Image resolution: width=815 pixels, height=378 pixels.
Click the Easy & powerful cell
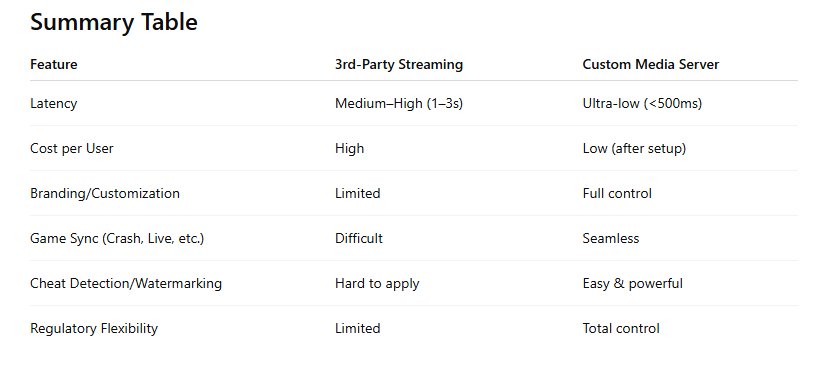pos(633,283)
